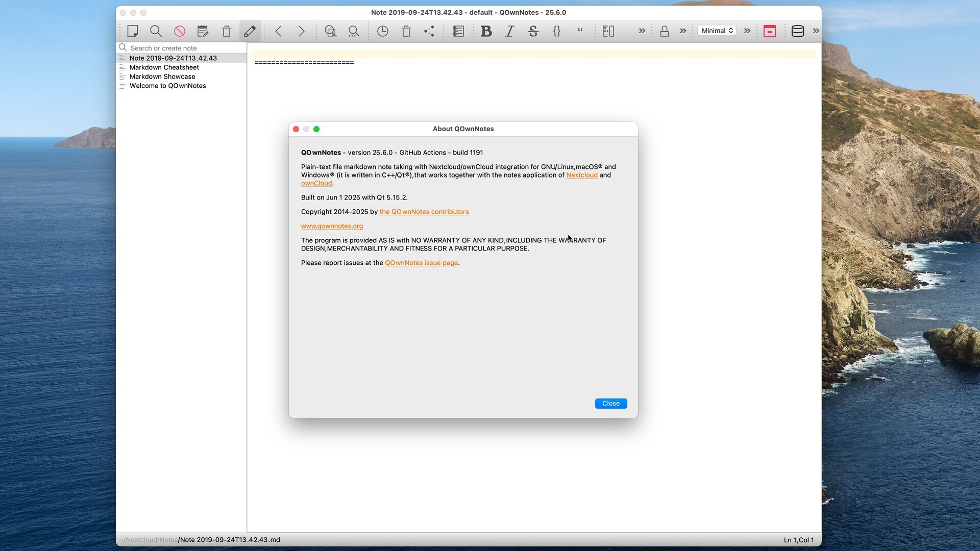Apply bold formatting with B icon
This screenshot has height=551, width=980.
click(486, 31)
